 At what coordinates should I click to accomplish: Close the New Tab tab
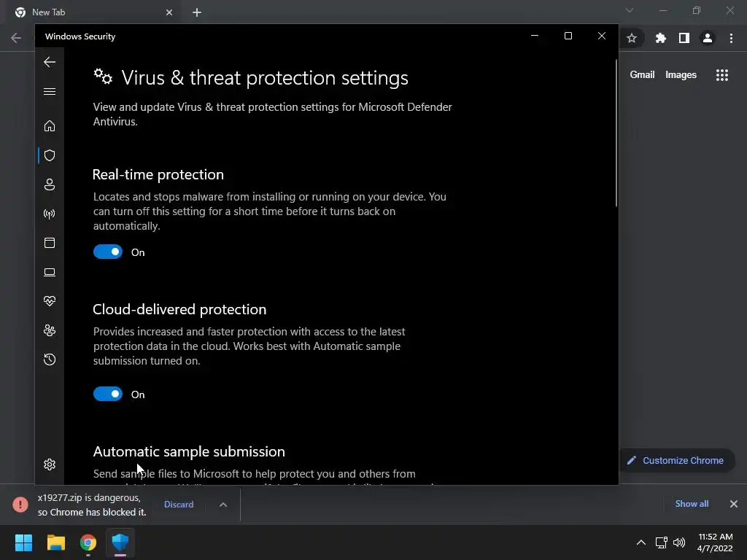(x=169, y=12)
